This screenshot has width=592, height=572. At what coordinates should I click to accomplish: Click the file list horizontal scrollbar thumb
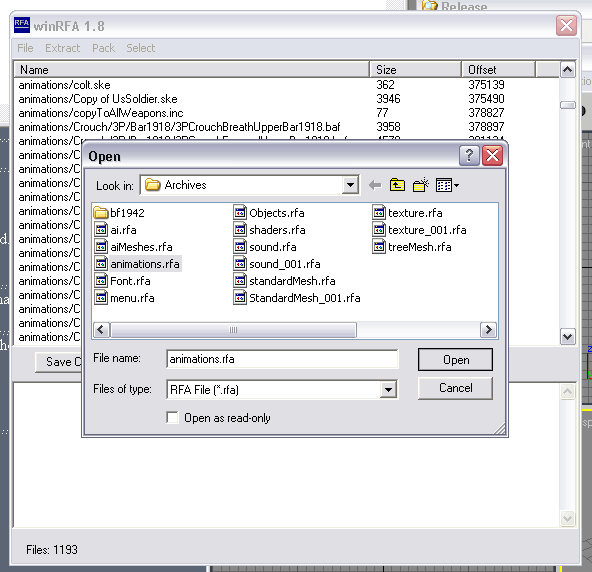(233, 330)
